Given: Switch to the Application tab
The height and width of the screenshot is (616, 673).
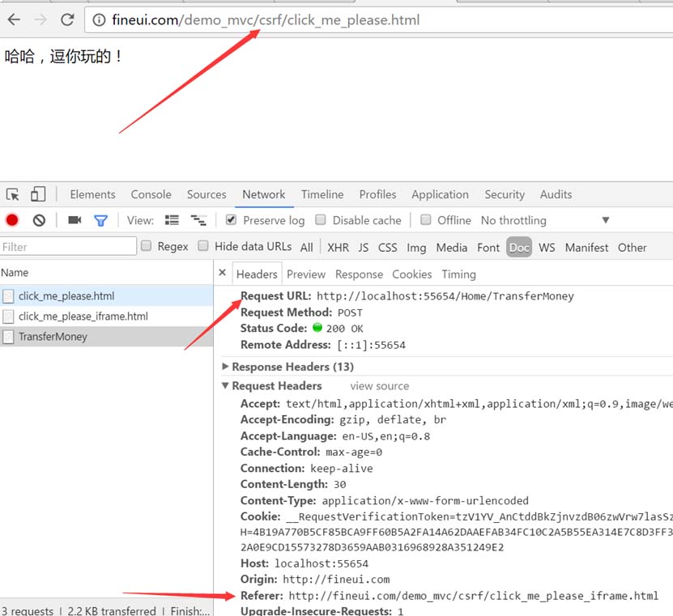Looking at the screenshot, I should click(440, 195).
